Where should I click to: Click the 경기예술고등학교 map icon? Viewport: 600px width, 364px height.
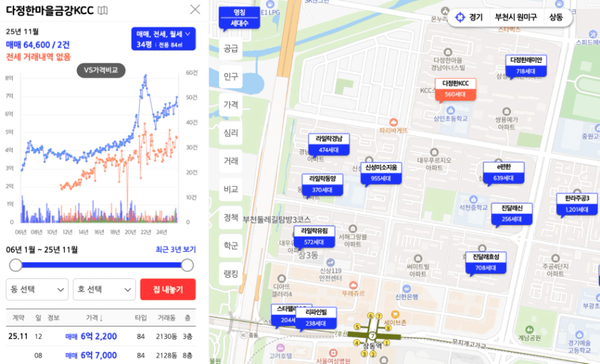[x=579, y=334]
